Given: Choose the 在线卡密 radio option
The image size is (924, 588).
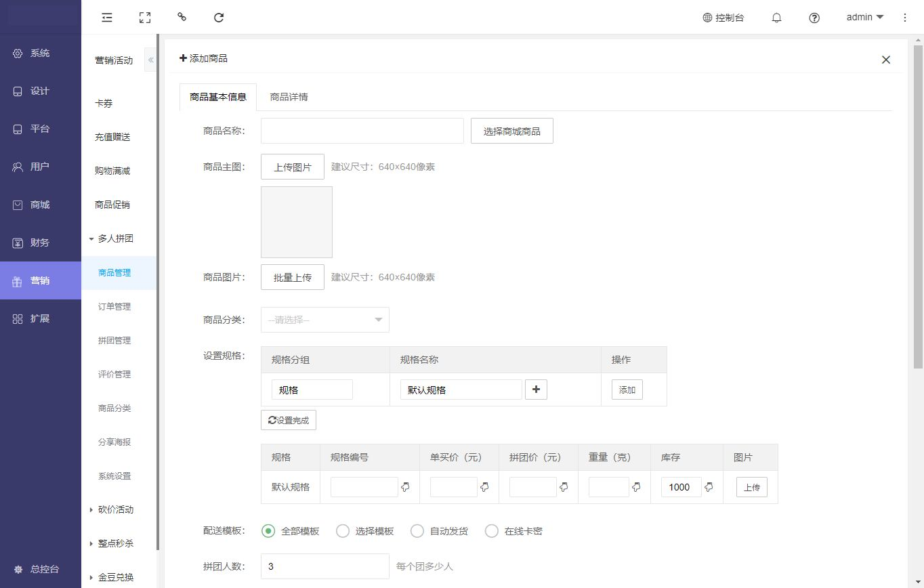Looking at the screenshot, I should pyautogui.click(x=492, y=531).
